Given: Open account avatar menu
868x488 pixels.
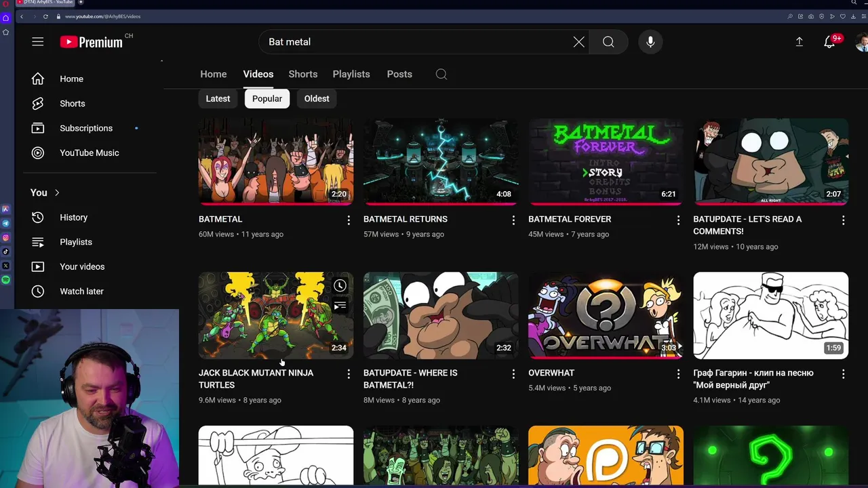Looking at the screenshot, I should (861, 42).
